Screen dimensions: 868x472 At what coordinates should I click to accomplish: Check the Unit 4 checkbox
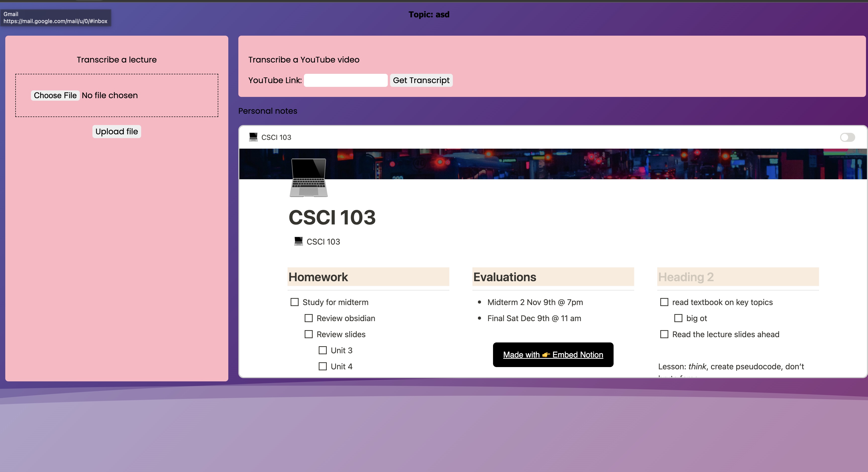(x=323, y=367)
